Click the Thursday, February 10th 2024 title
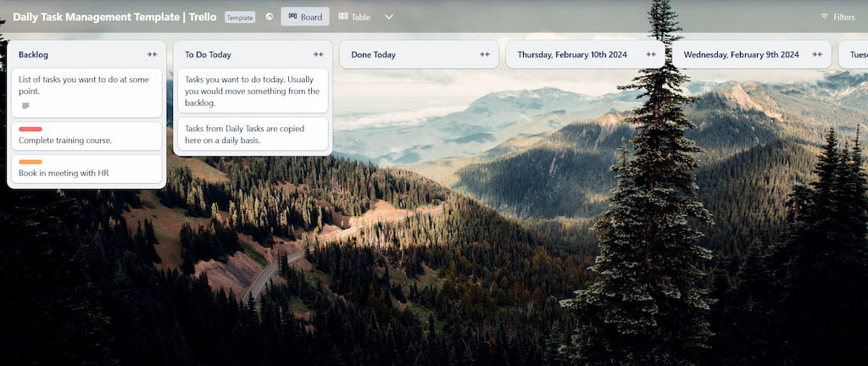The image size is (868, 366). click(572, 55)
